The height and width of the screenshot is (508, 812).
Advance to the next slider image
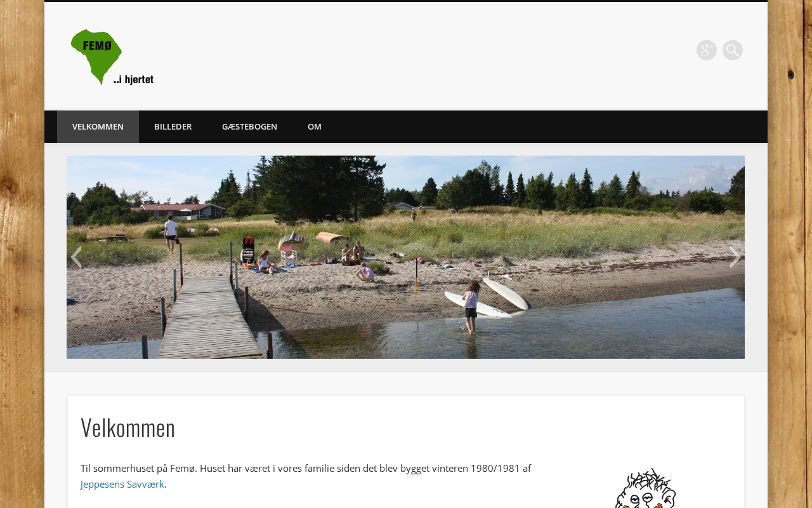(x=735, y=257)
